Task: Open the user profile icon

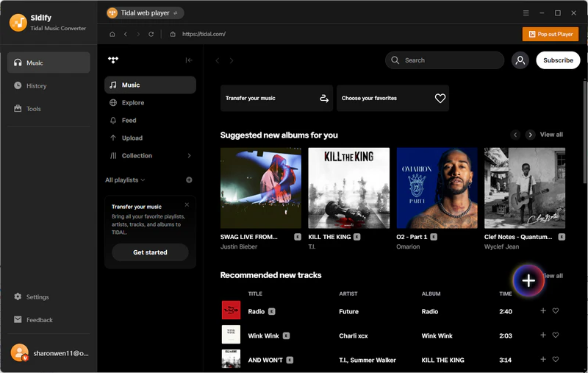Action: pyautogui.click(x=520, y=60)
